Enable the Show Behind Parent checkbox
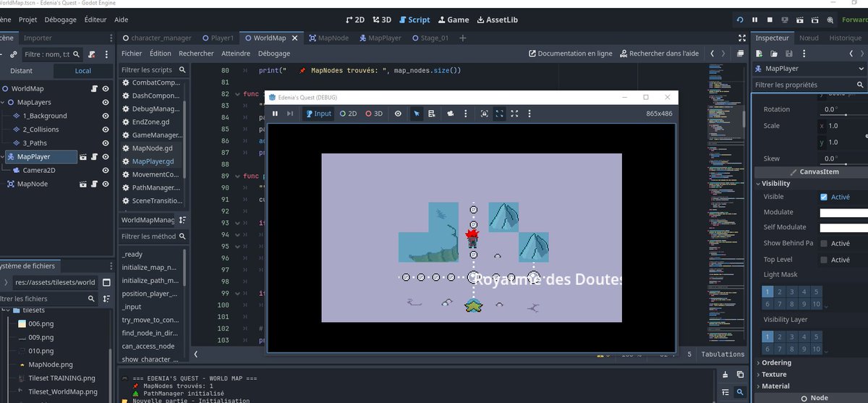 tap(824, 243)
